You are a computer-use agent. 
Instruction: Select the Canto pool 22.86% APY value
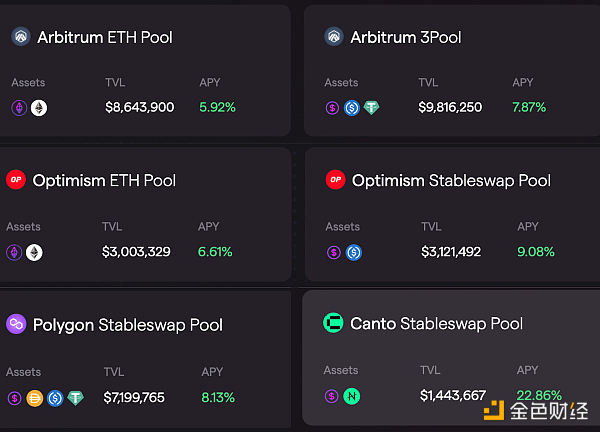click(x=539, y=395)
